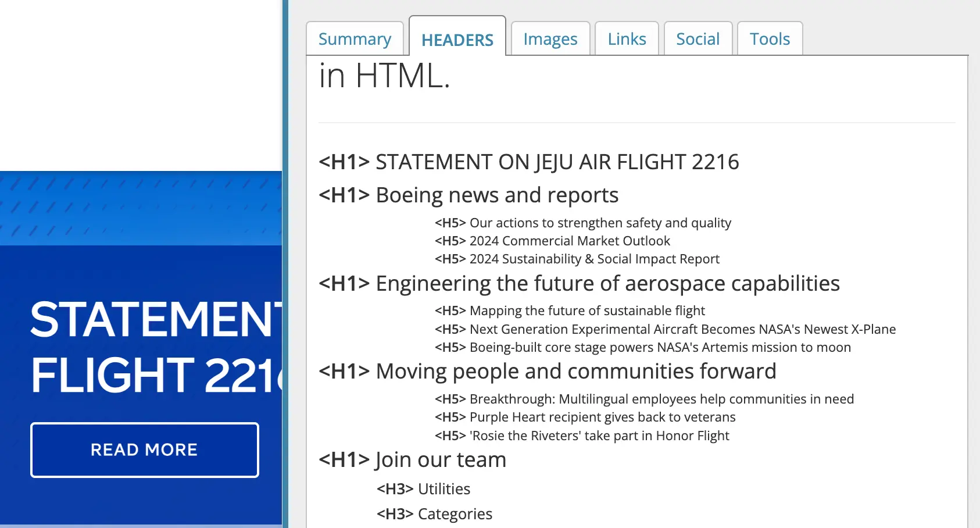Open the Links tab
Viewport: 980px width, 528px height.
[627, 39]
